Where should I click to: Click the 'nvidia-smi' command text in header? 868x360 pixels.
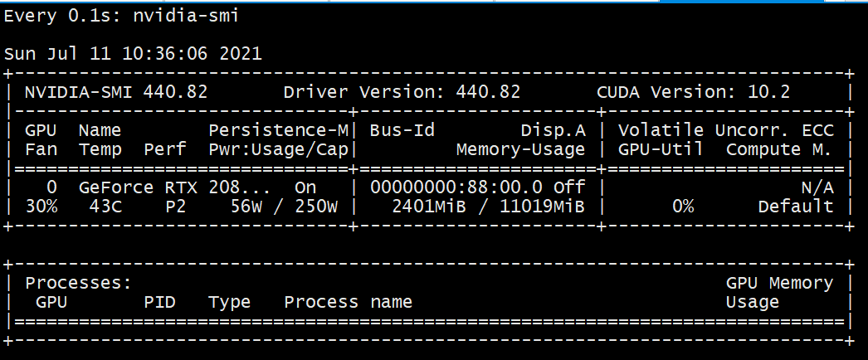click(185, 16)
